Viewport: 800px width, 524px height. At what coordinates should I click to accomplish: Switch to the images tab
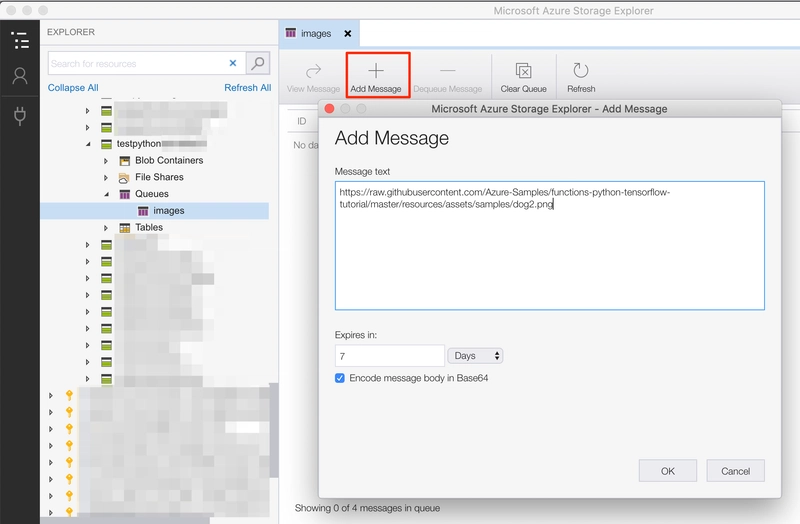click(x=315, y=33)
